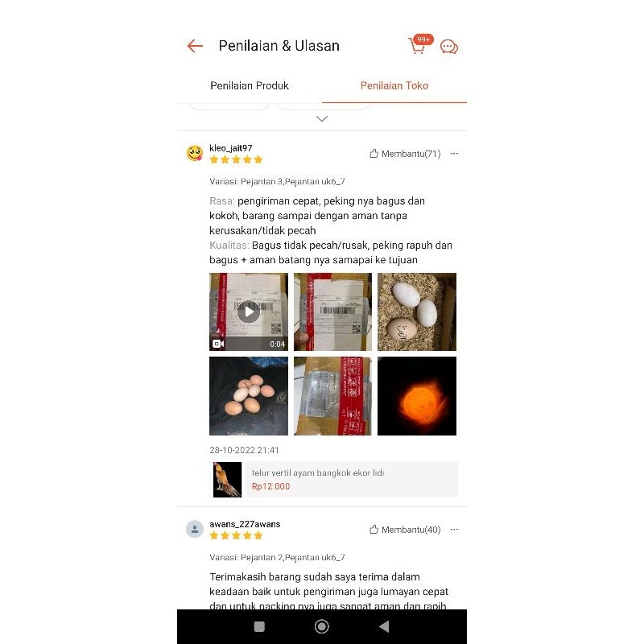Open product telur vertil ayam bangkok
This screenshot has width=644, height=644.
point(334,479)
